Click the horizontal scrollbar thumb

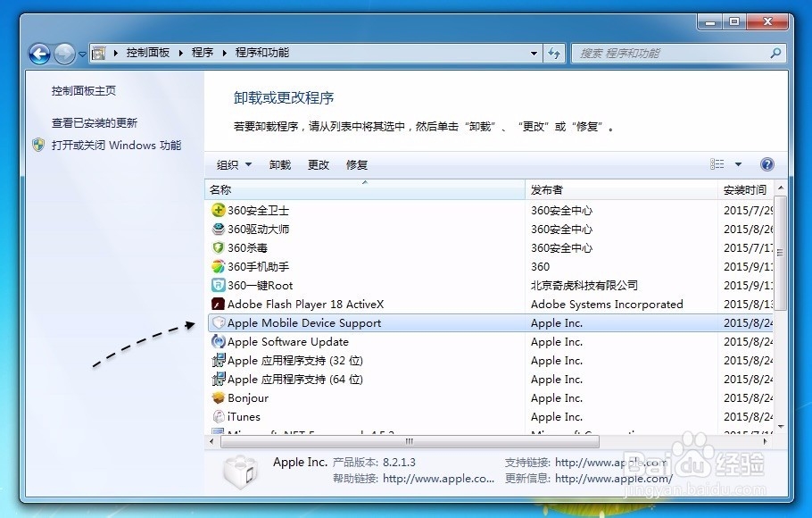pos(410,441)
